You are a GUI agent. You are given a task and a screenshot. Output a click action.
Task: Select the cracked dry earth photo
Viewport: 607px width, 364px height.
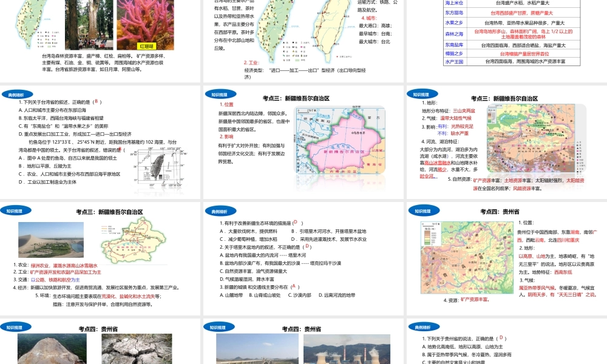[x=137, y=349]
